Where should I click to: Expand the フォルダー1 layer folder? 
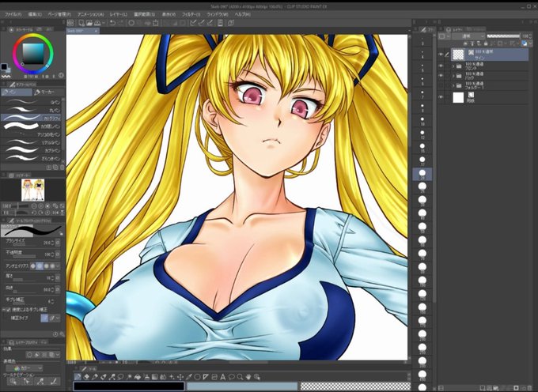tap(453, 85)
